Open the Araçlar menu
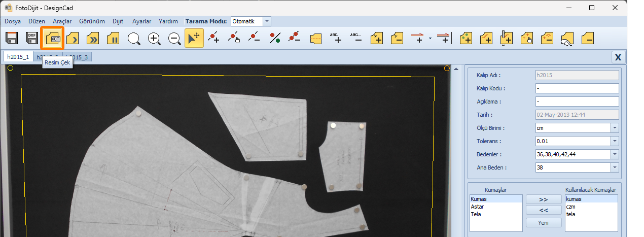644x237 pixels. [x=62, y=21]
